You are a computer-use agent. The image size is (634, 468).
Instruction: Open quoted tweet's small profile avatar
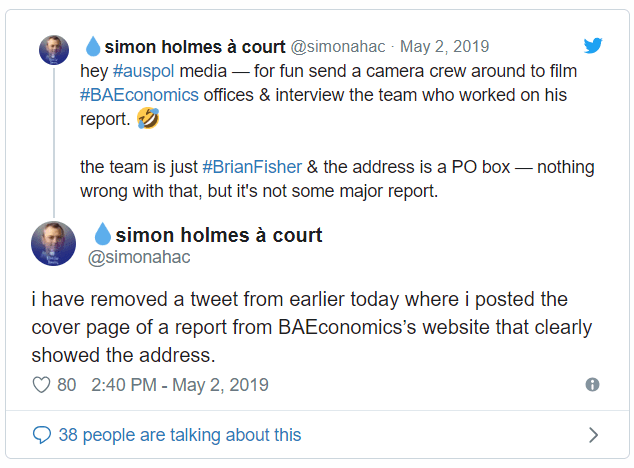coord(53,49)
